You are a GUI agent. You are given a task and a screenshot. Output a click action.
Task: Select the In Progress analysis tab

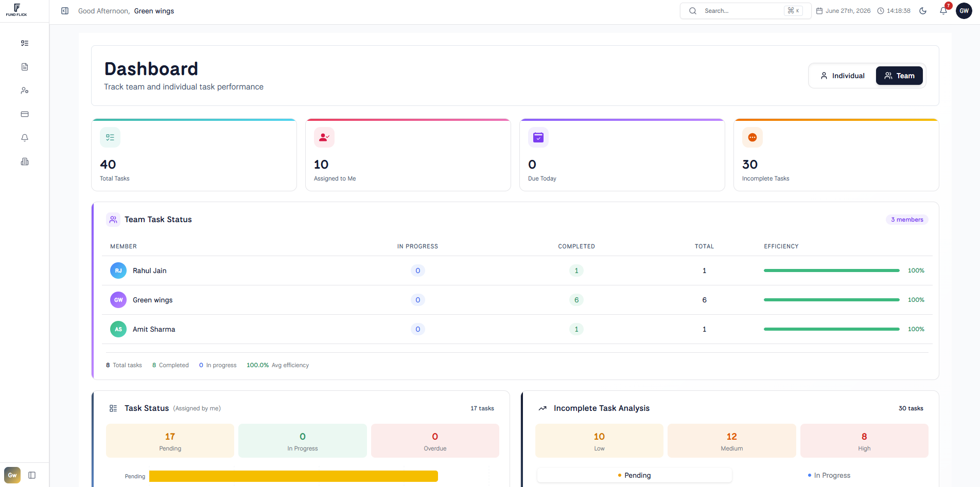(x=829, y=475)
